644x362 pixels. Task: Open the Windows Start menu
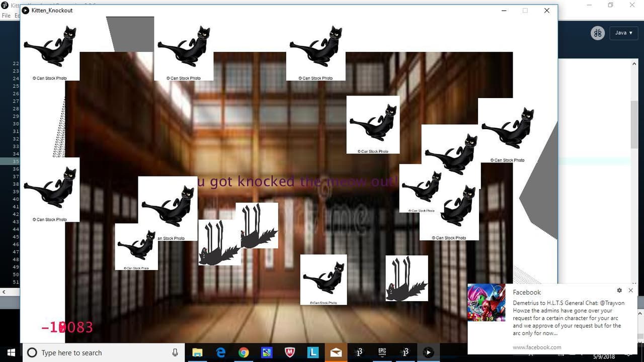11,352
